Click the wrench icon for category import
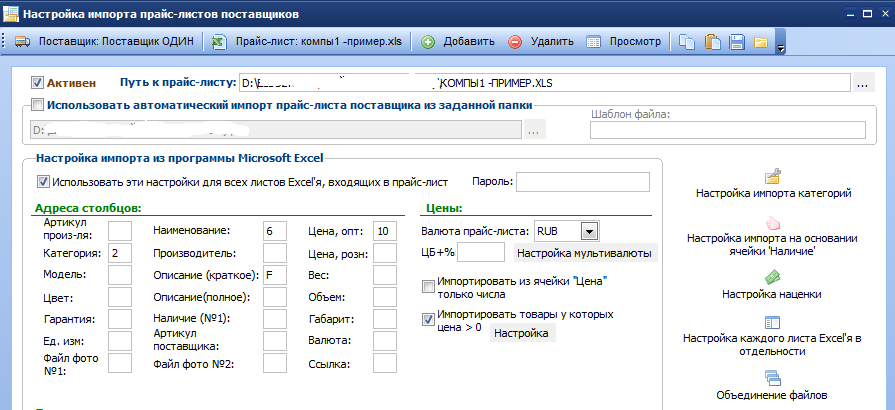 773,176
